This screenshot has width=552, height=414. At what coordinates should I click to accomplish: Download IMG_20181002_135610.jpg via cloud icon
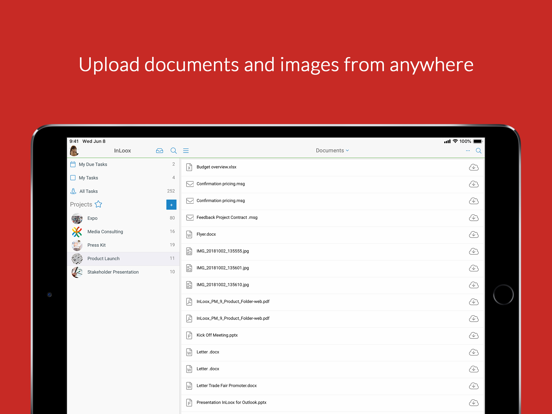coord(473,285)
